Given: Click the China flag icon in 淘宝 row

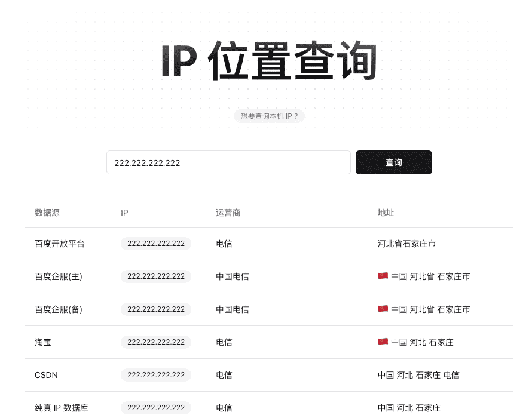Looking at the screenshot, I should coord(383,342).
